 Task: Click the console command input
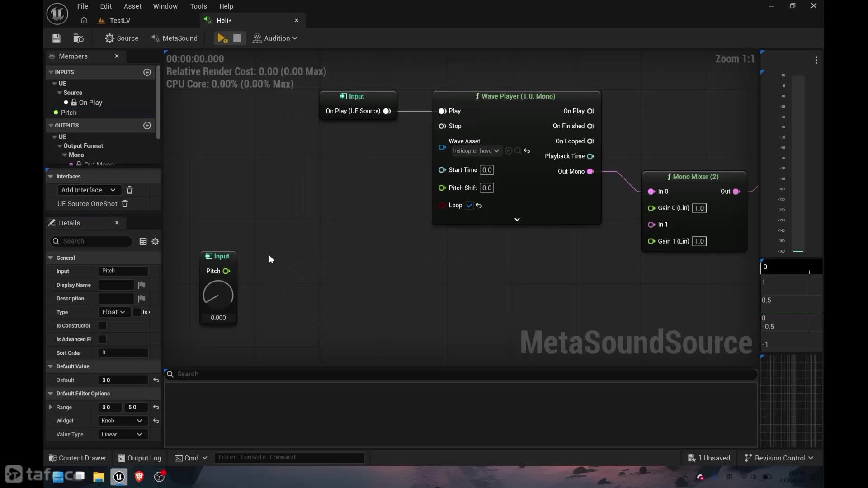(289, 458)
